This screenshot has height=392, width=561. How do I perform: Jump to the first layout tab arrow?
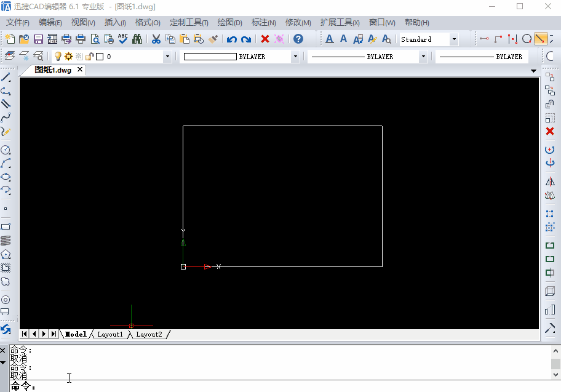pos(25,334)
